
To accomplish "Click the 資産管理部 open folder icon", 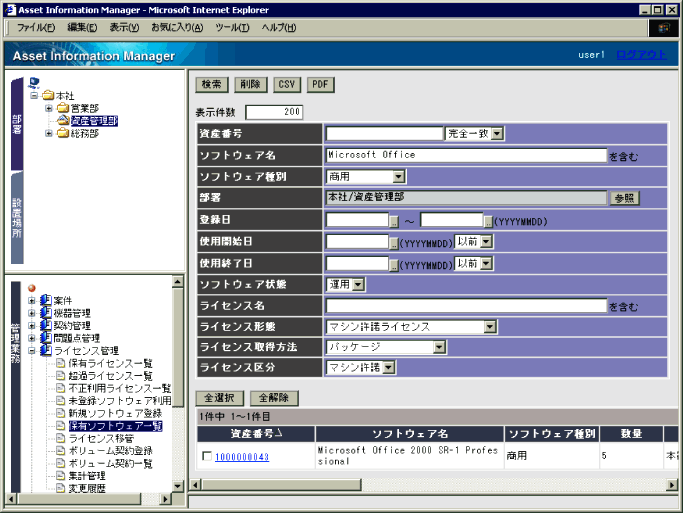I will tap(63, 120).
